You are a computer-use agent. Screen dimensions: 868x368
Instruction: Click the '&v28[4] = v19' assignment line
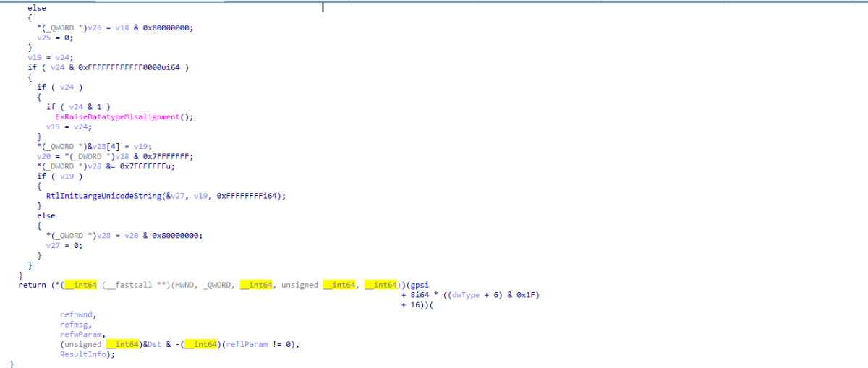pos(93,146)
